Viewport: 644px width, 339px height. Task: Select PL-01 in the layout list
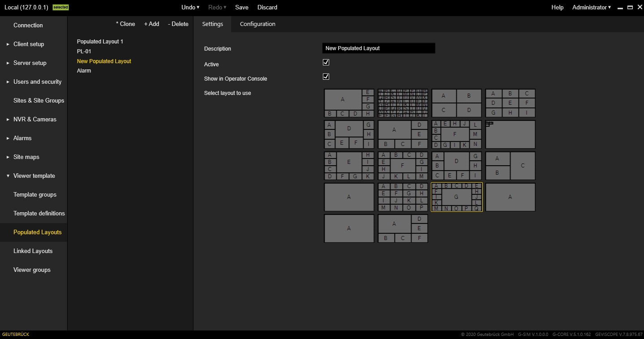coord(84,51)
